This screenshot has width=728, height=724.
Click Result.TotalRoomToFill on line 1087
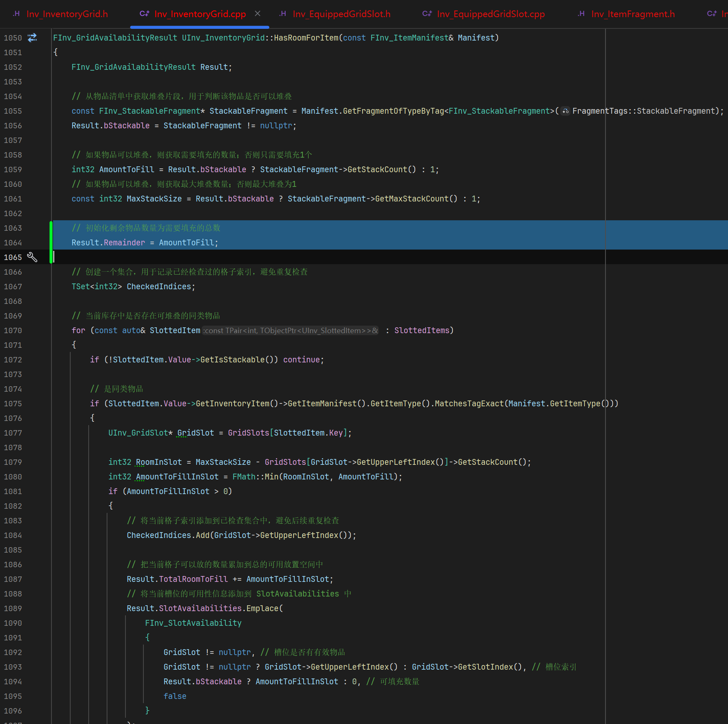(177, 579)
